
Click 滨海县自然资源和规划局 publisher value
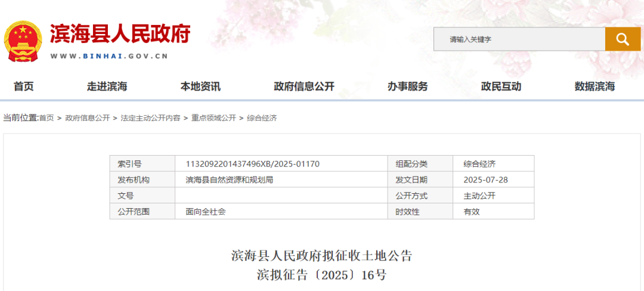[229, 179]
